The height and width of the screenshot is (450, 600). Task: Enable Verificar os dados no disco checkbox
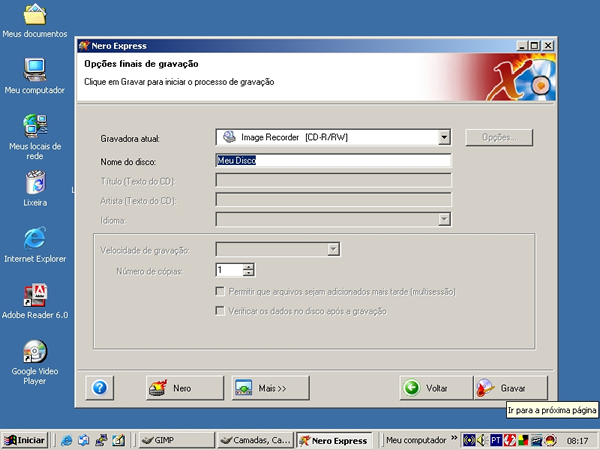click(220, 311)
